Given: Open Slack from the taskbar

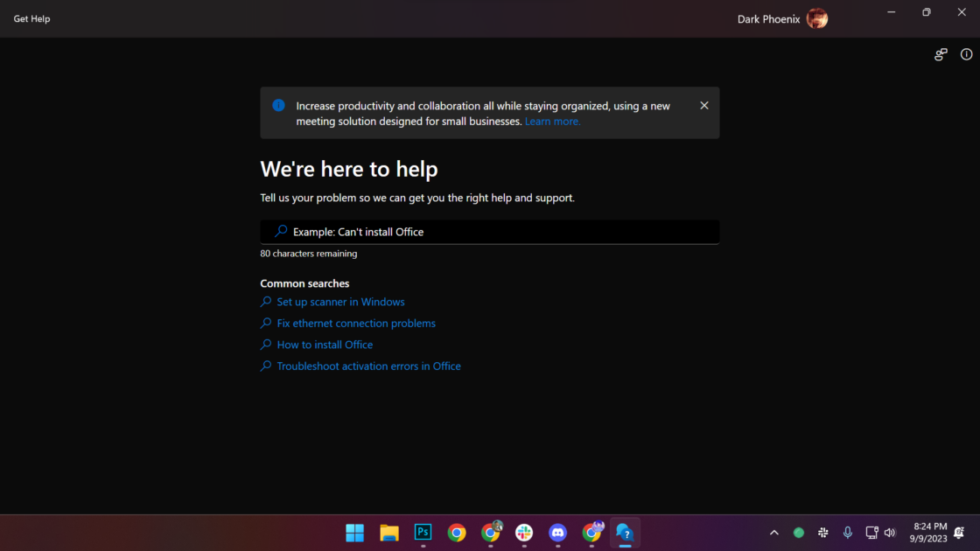Looking at the screenshot, I should pyautogui.click(x=524, y=533).
